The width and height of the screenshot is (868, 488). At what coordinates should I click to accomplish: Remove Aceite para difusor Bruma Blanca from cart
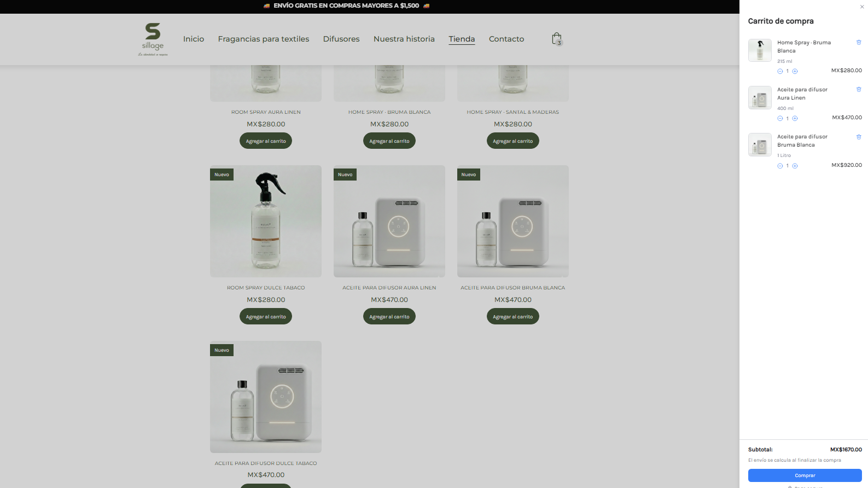coord(859,137)
